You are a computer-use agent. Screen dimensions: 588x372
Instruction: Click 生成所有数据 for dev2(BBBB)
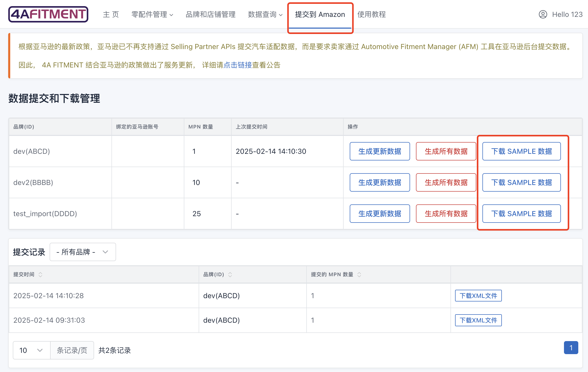point(446,182)
